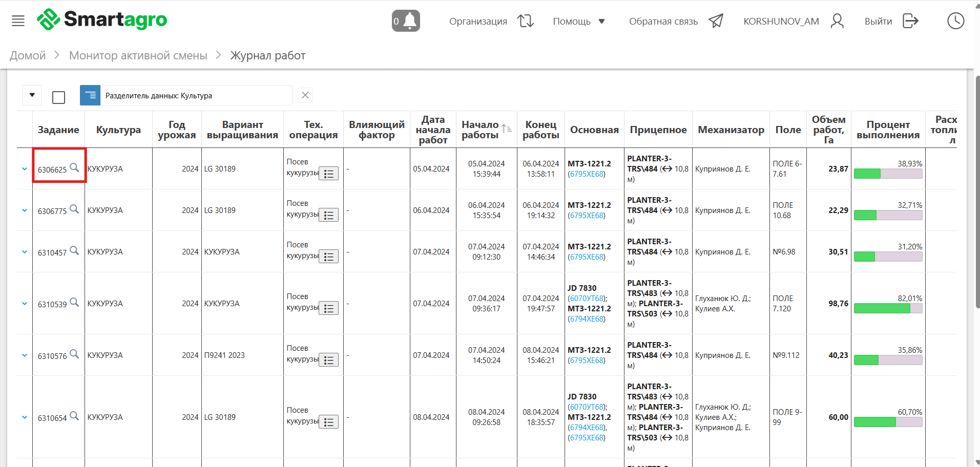Clear the Разделитель данных filter with X
This screenshot has height=467, width=980.
tap(305, 95)
